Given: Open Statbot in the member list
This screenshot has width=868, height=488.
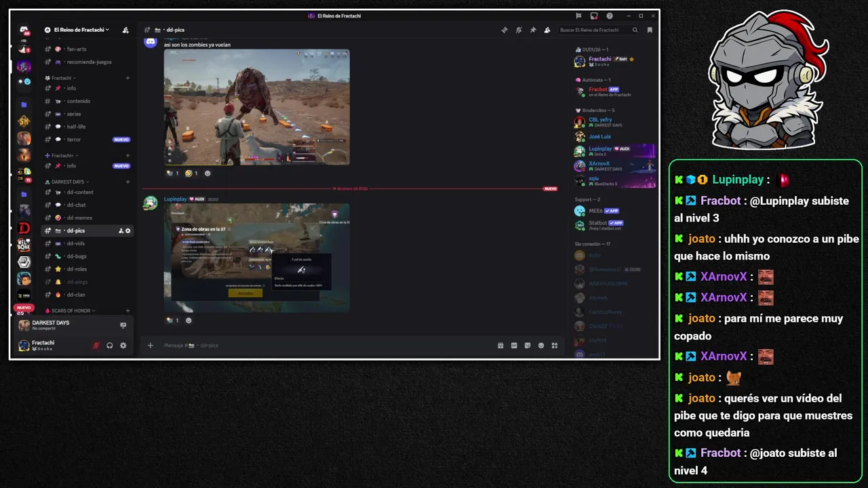Looking at the screenshot, I should [614, 225].
